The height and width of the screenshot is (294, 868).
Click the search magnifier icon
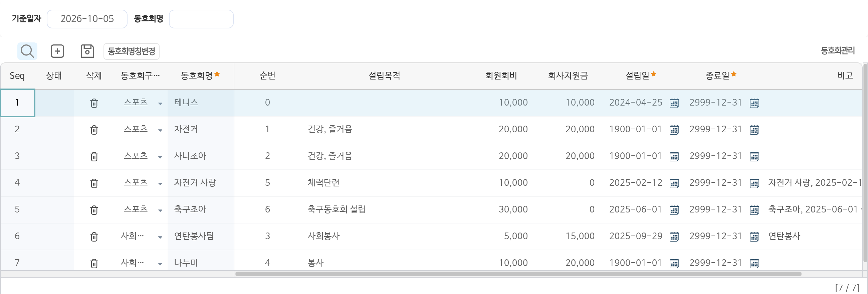27,51
